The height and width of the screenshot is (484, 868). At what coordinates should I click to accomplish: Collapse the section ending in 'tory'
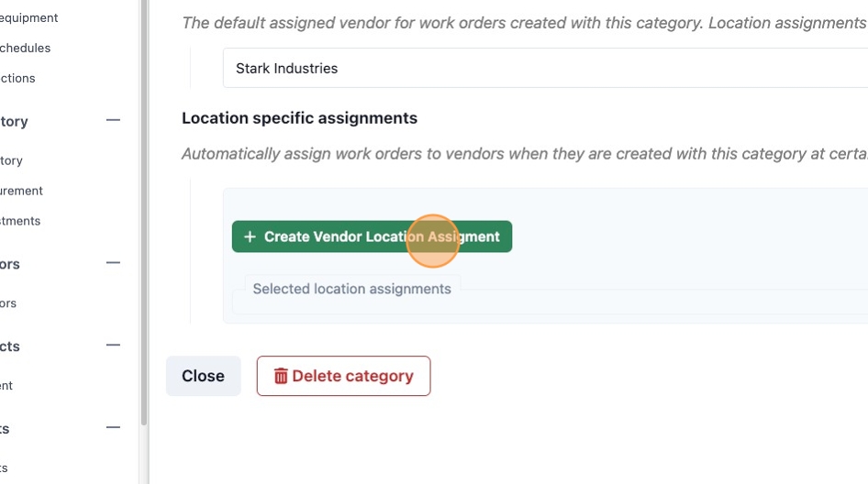point(113,120)
